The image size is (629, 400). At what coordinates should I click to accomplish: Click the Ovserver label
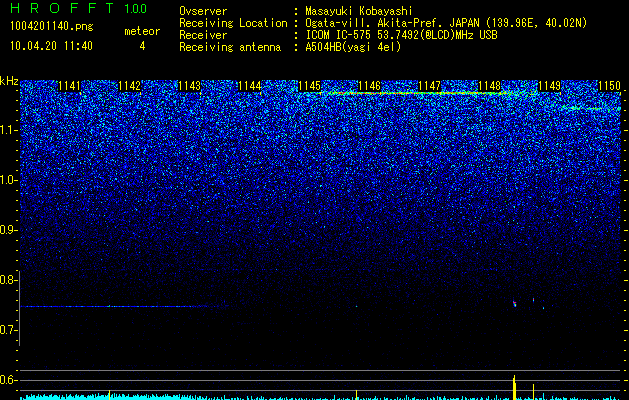pyautogui.click(x=203, y=11)
